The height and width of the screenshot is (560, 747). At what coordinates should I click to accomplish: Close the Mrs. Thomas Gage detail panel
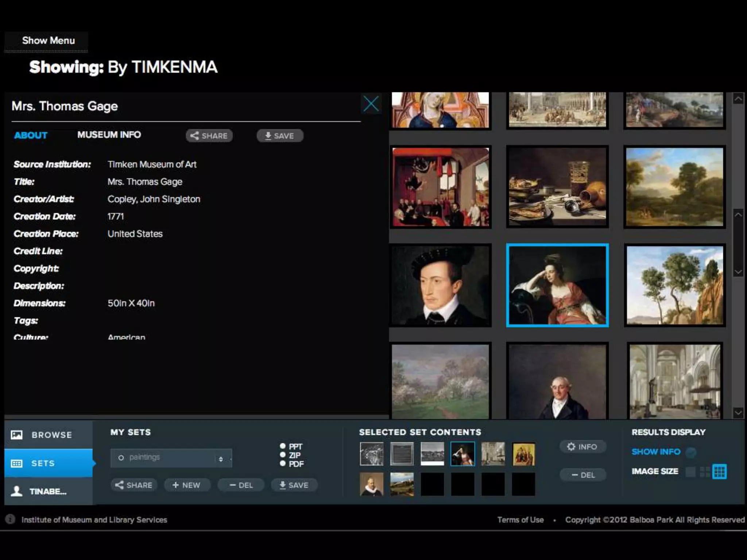(371, 104)
